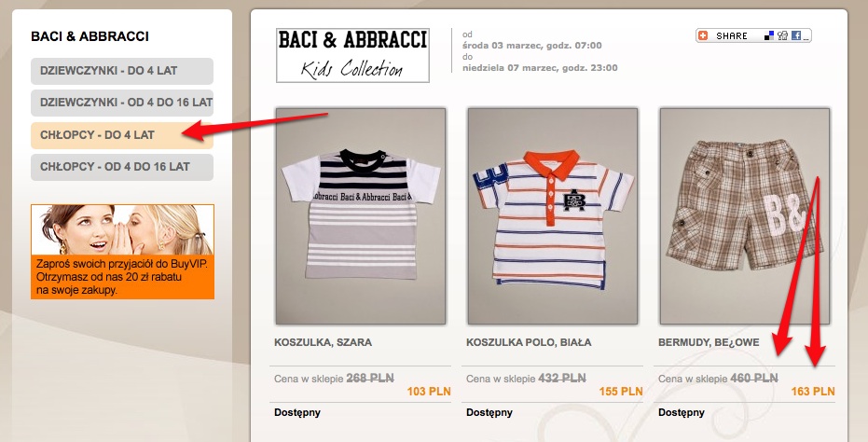Open more share options ellipsis

point(806,37)
